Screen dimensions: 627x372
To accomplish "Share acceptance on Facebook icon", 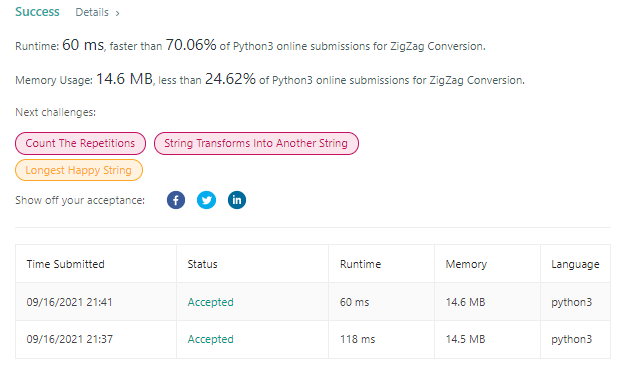I will pyautogui.click(x=176, y=200).
